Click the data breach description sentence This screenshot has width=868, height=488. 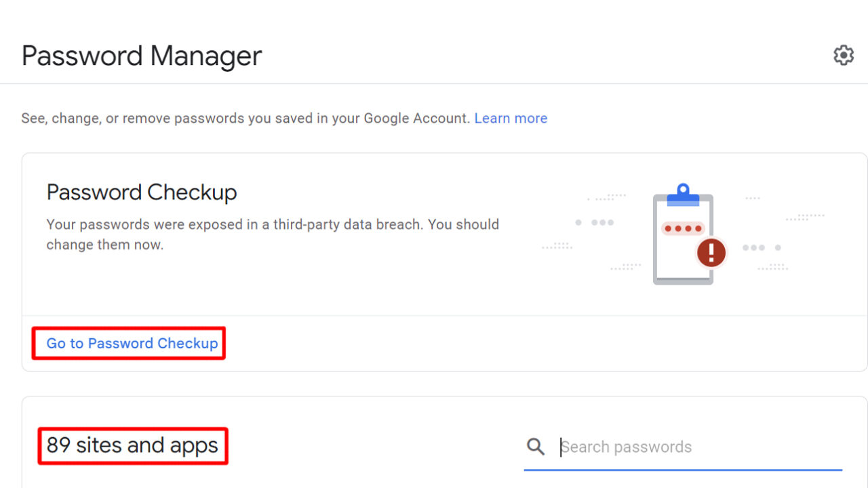pyautogui.click(x=271, y=234)
